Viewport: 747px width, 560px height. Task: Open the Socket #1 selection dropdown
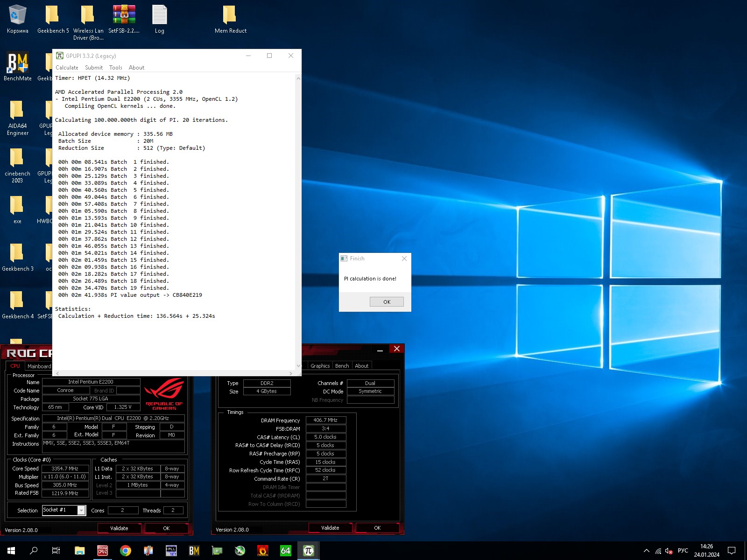[64, 510]
